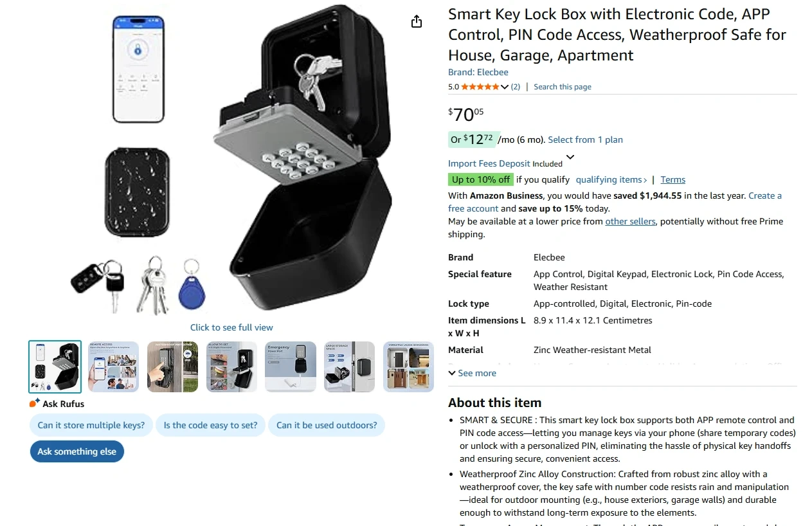Select the first lock box thumbnail

pyautogui.click(x=55, y=367)
